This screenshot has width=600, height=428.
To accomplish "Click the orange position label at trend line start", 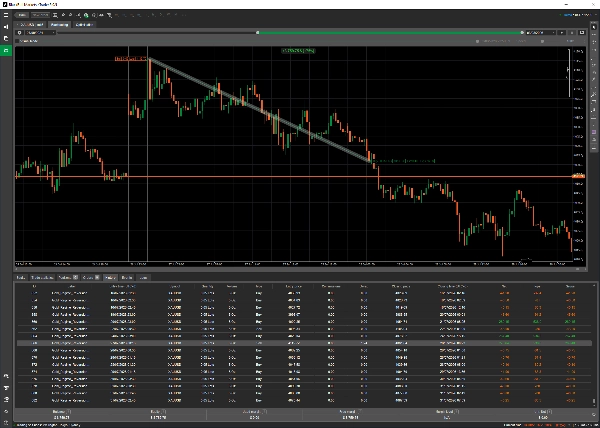I will pos(131,59).
